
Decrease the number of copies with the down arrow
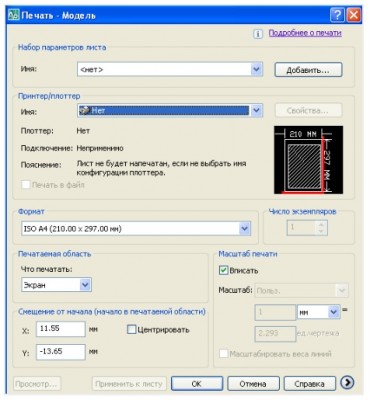pyautogui.click(x=321, y=232)
